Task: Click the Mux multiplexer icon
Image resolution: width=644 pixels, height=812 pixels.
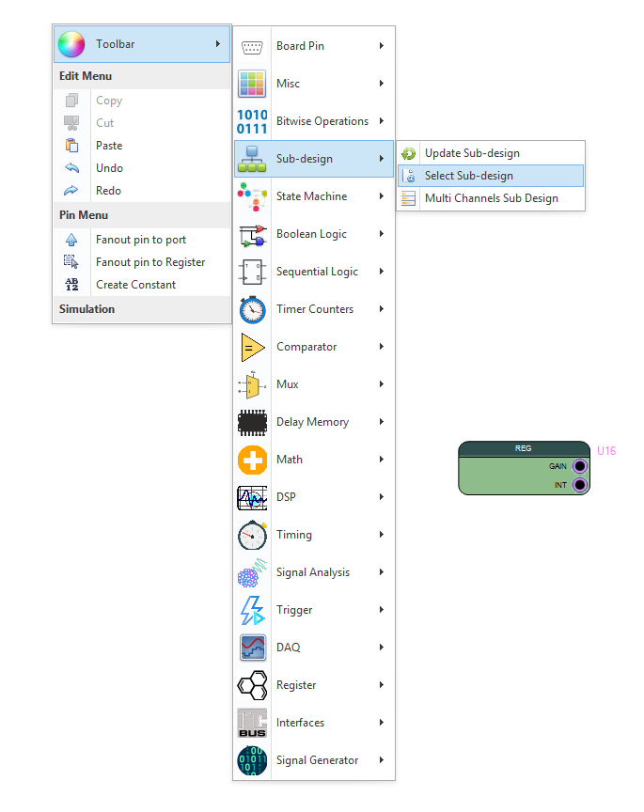Action: (x=252, y=384)
